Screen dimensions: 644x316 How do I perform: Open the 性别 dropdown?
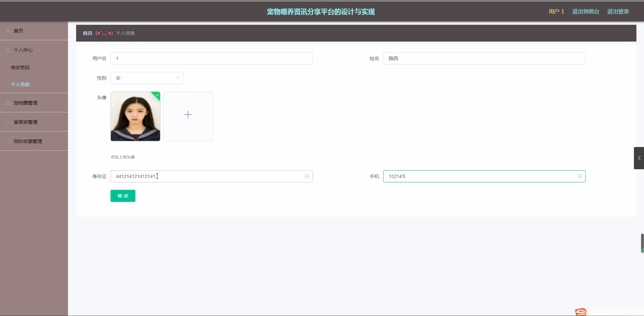147,78
